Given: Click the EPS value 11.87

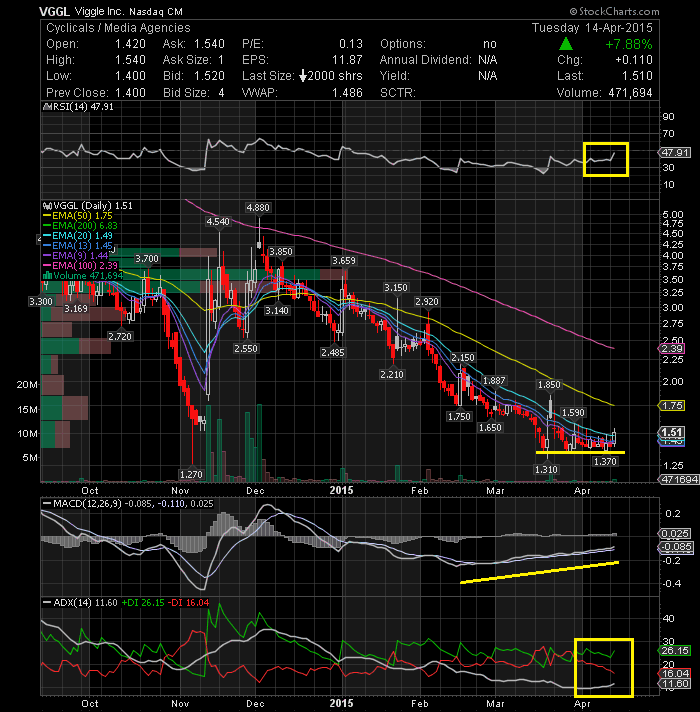Looking at the screenshot, I should click(x=347, y=60).
